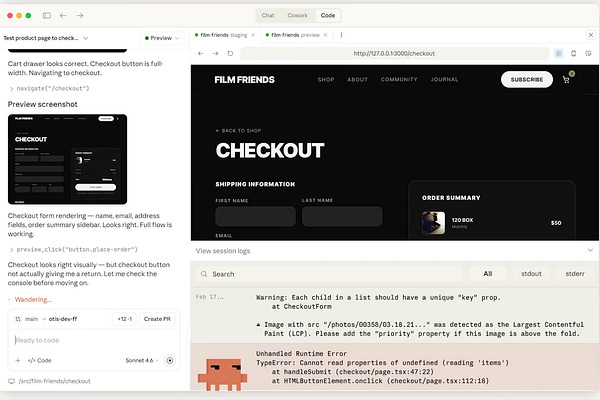Open the checkout Preview screenshot thumbnail
The height and width of the screenshot is (400, 600).
(67, 159)
